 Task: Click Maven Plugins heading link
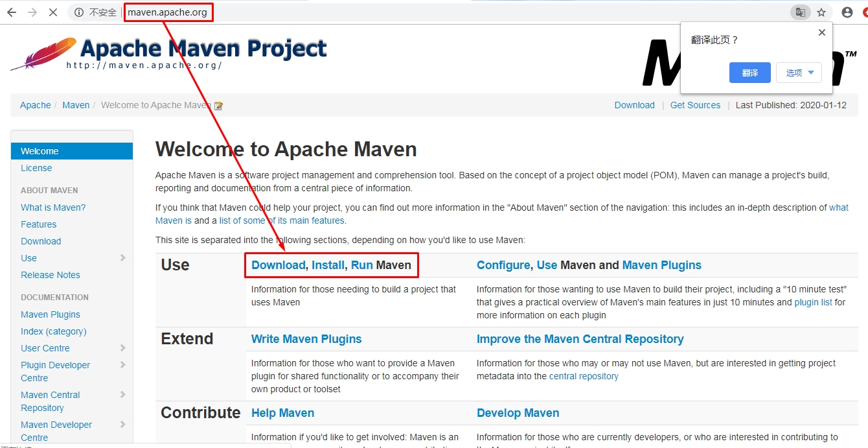[662, 265]
